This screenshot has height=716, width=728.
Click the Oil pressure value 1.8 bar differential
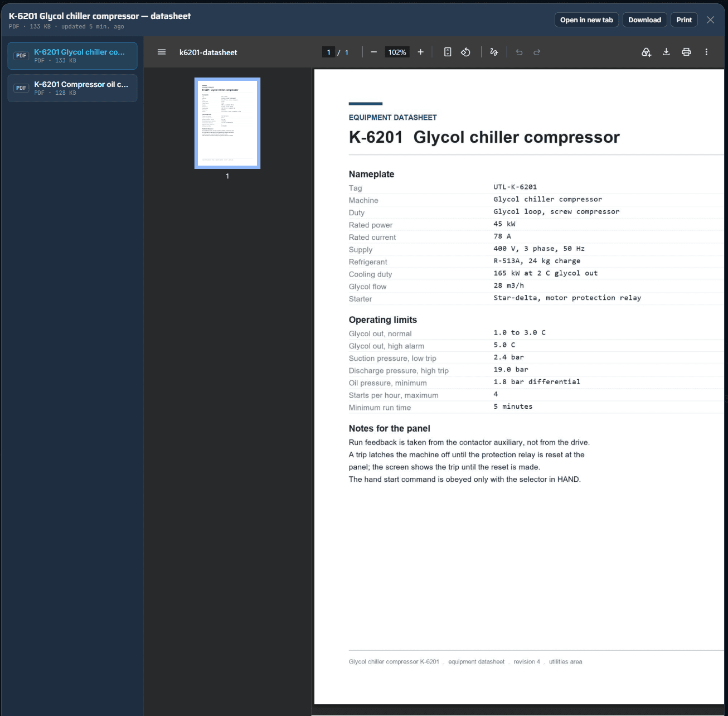click(537, 381)
